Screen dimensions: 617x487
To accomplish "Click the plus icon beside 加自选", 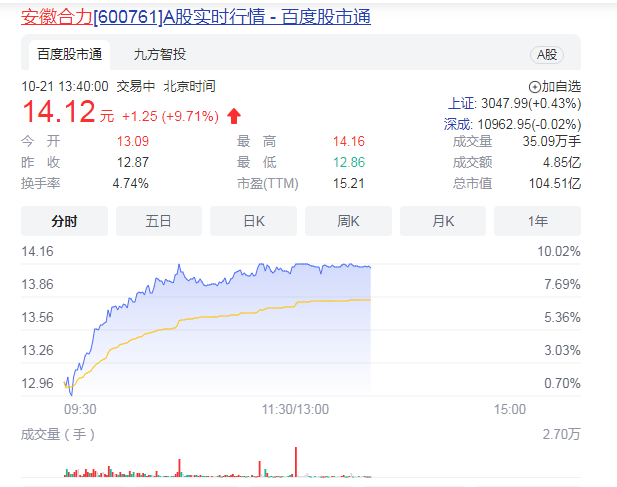I will (x=534, y=87).
